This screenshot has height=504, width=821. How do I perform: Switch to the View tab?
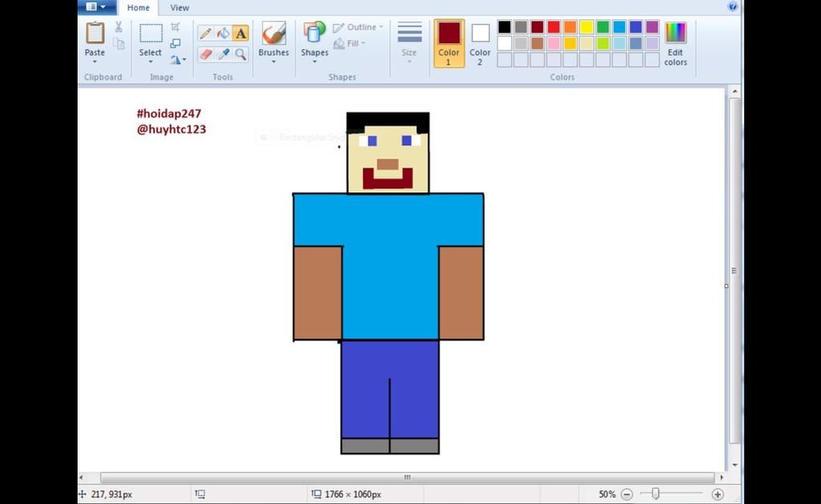pyautogui.click(x=180, y=8)
